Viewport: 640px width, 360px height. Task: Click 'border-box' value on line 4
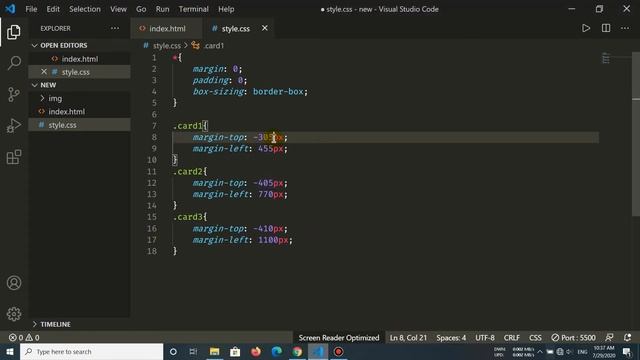278,91
